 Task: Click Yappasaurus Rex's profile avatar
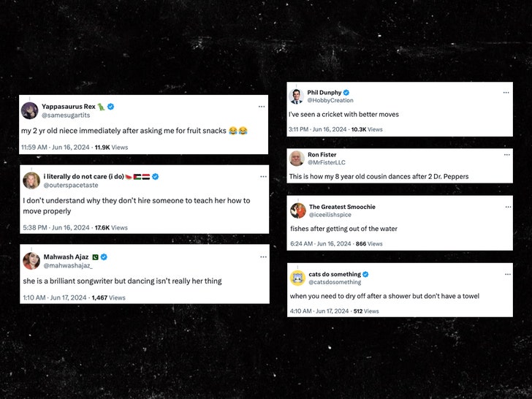click(30, 111)
